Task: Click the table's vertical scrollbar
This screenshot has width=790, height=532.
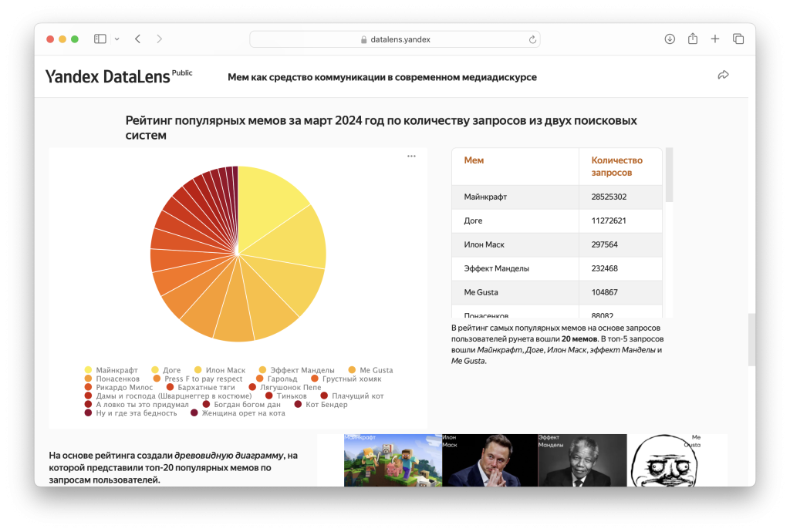Action: pos(669,175)
